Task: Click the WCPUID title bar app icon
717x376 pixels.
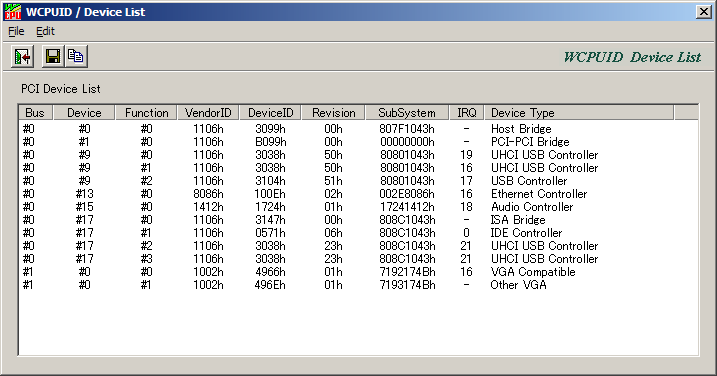Action: [x=12, y=11]
